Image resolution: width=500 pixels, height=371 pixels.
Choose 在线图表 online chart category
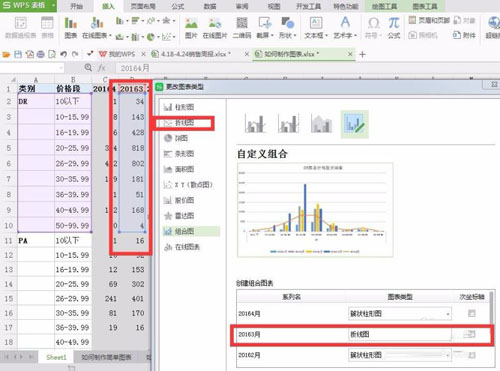(182, 247)
